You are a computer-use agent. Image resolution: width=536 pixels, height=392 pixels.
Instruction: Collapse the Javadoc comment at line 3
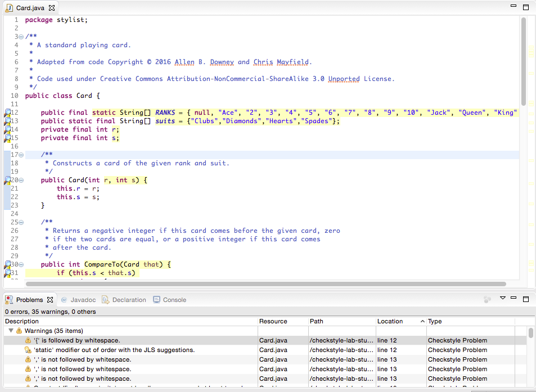coord(21,37)
